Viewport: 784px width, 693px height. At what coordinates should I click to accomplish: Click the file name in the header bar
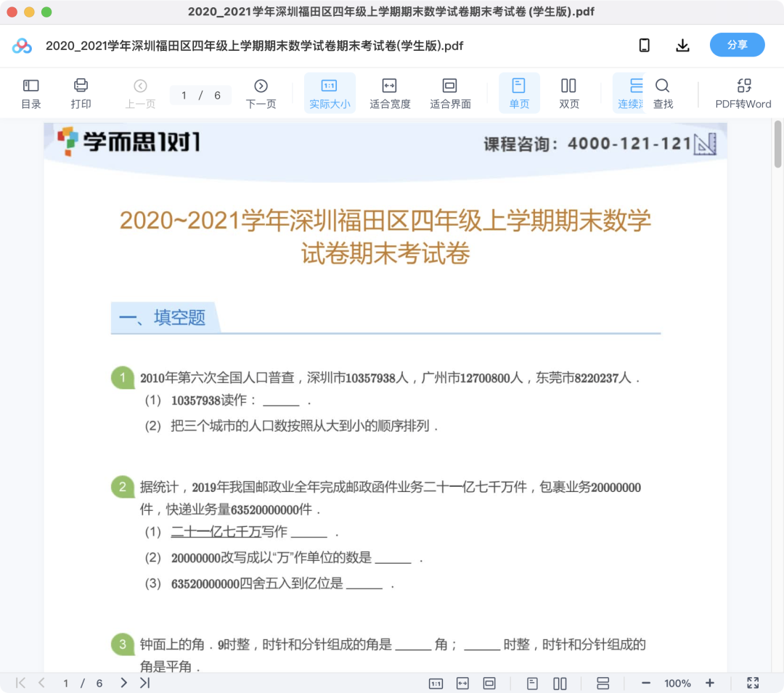pos(255,46)
